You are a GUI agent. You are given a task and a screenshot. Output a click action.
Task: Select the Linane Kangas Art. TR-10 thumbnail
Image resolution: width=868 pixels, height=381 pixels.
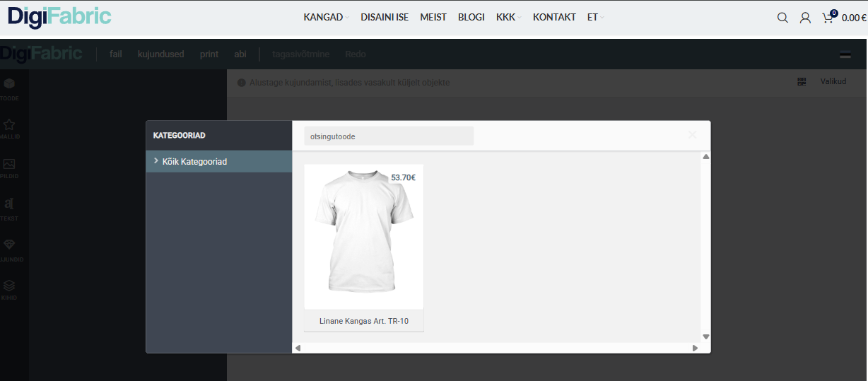[363, 237]
